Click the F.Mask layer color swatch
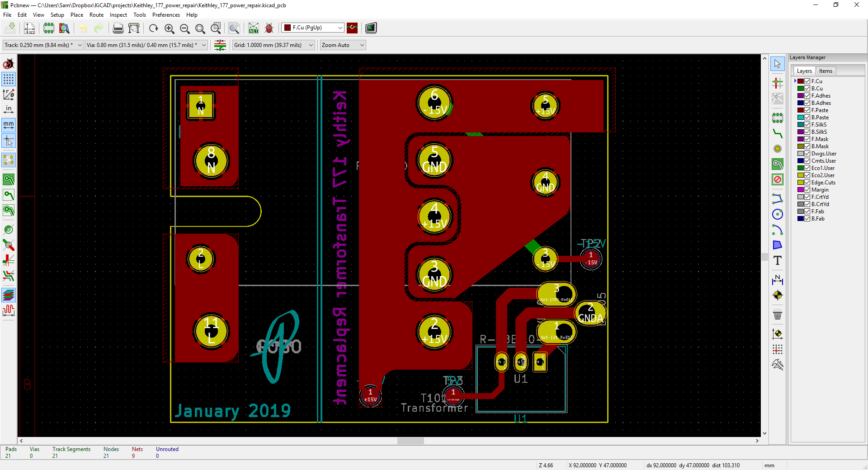Viewport: 868px width, 470px height. pyautogui.click(x=800, y=139)
